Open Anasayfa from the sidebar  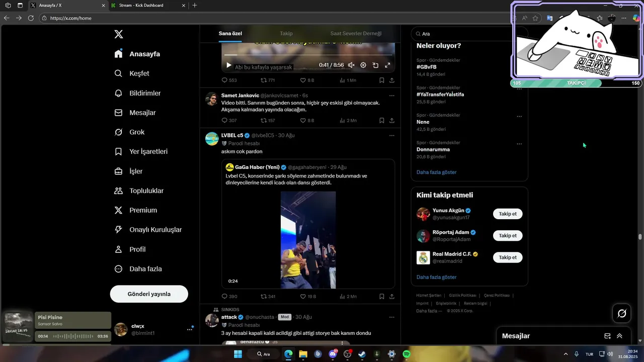coord(137,54)
